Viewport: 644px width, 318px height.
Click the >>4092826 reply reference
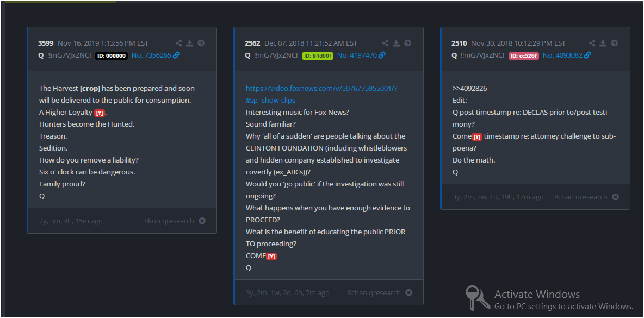pos(470,88)
